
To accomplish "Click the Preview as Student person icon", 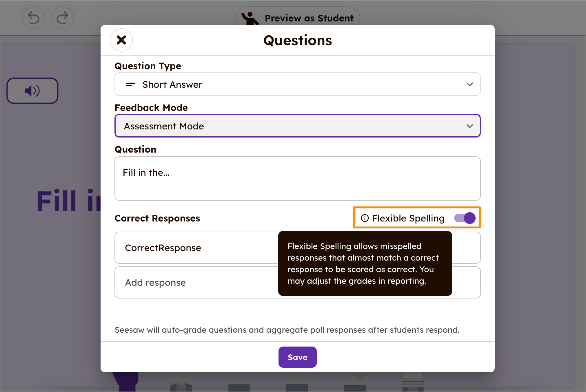I will (x=250, y=18).
